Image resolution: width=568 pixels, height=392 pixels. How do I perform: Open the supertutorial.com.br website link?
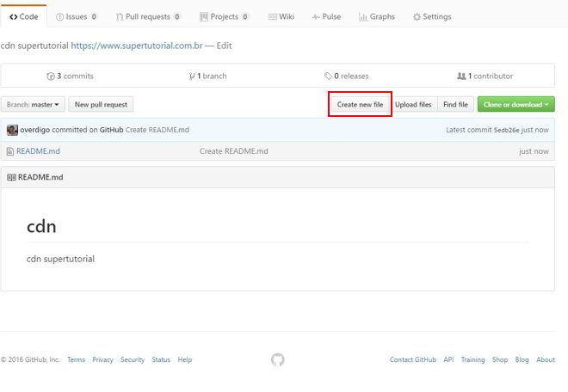(137, 46)
